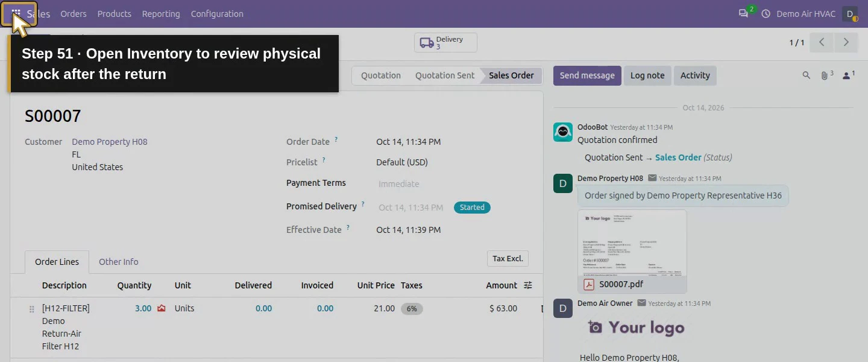Grab the H12-FILTER line drag handle
The height and width of the screenshot is (362, 868).
tap(32, 309)
